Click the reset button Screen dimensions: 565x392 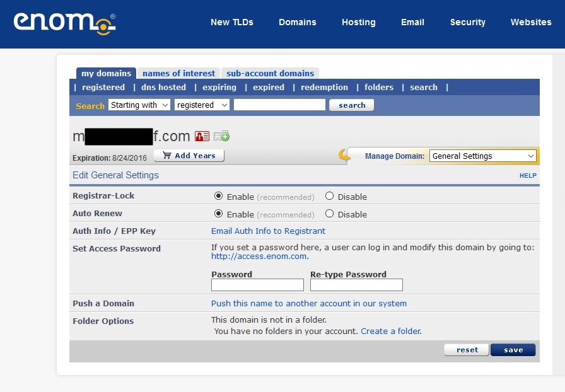click(x=467, y=350)
